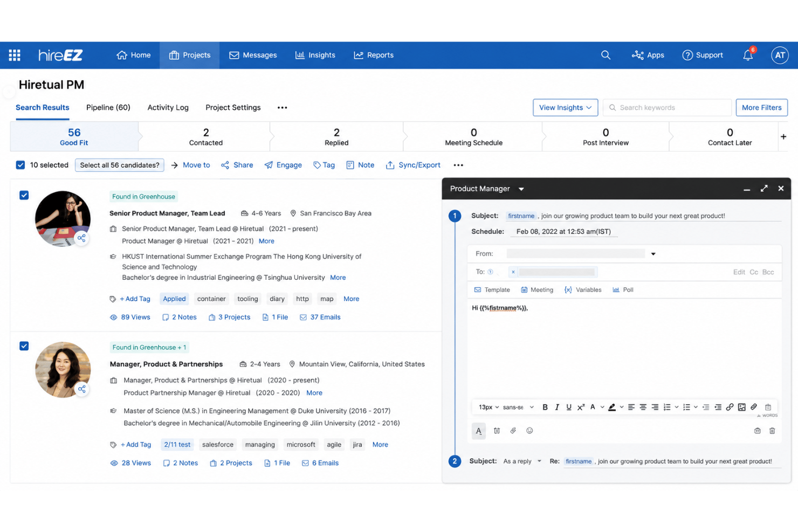Minimize the Product Manager composer
The height and width of the screenshot is (532, 798).
pyautogui.click(x=747, y=189)
